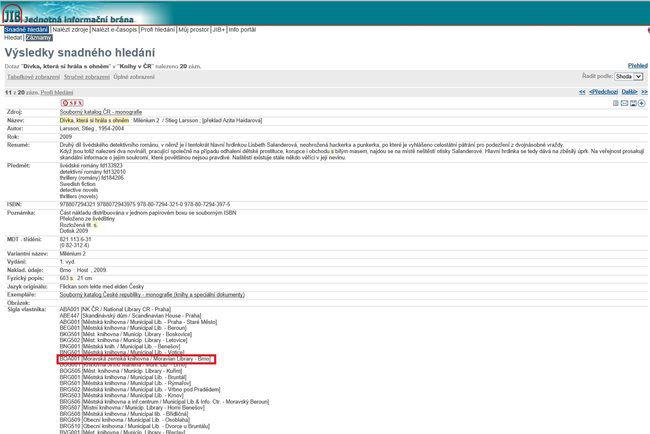650x434 pixels.
Task: Send the record by e-mail using the envelope icon
Action: [624, 103]
